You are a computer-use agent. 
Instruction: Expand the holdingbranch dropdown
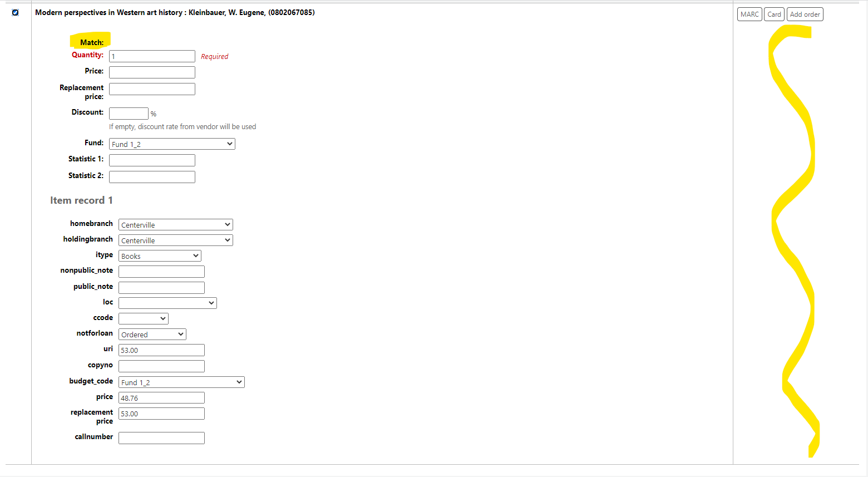click(x=175, y=240)
